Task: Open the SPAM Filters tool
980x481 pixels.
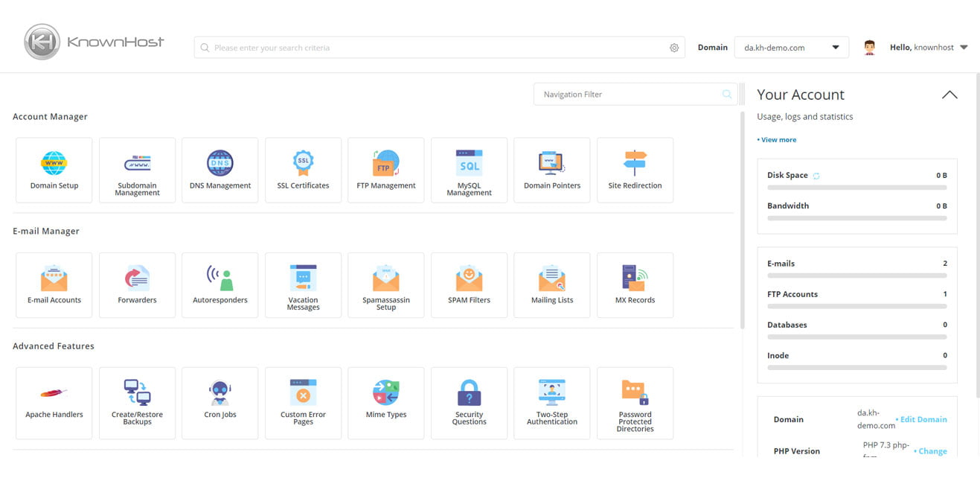Action: pos(469,284)
